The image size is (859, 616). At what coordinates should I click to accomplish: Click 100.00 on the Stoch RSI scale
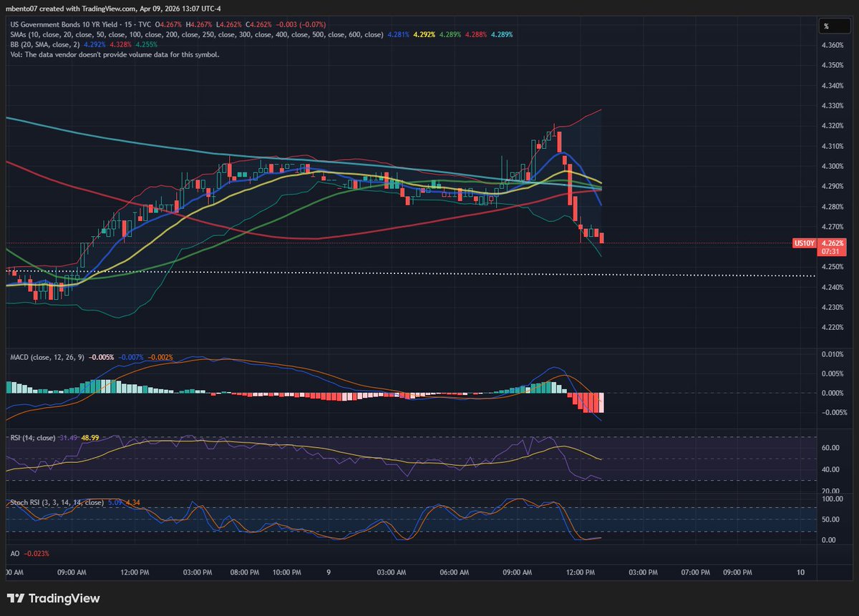(833, 499)
